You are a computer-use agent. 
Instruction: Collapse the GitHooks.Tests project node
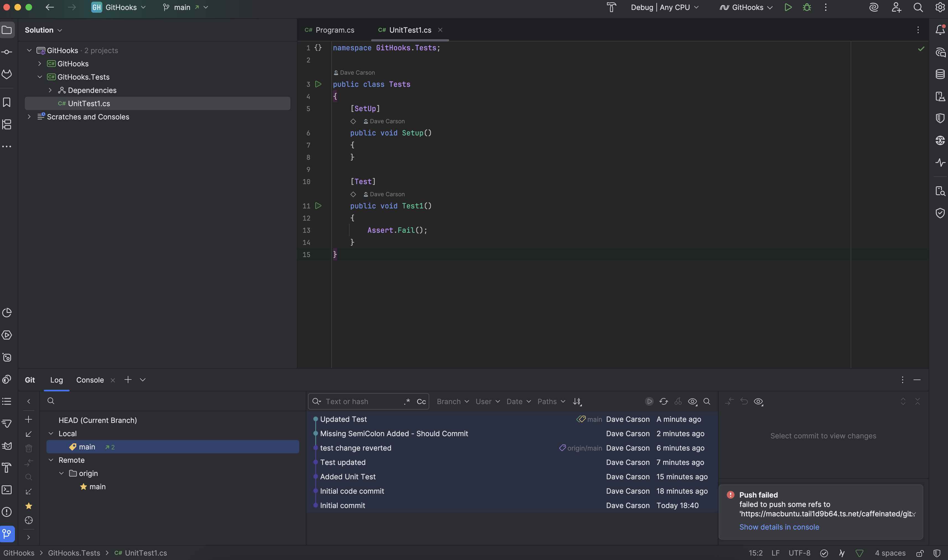tap(39, 77)
